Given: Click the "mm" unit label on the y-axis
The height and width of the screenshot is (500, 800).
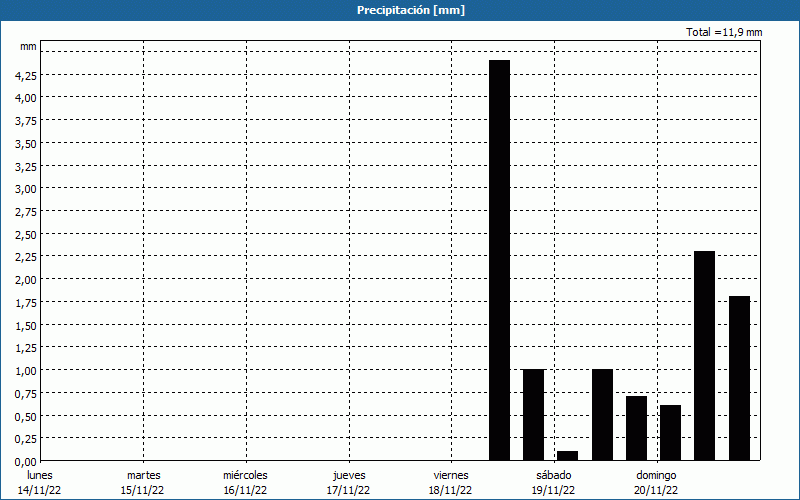Looking at the screenshot, I should [x=29, y=46].
